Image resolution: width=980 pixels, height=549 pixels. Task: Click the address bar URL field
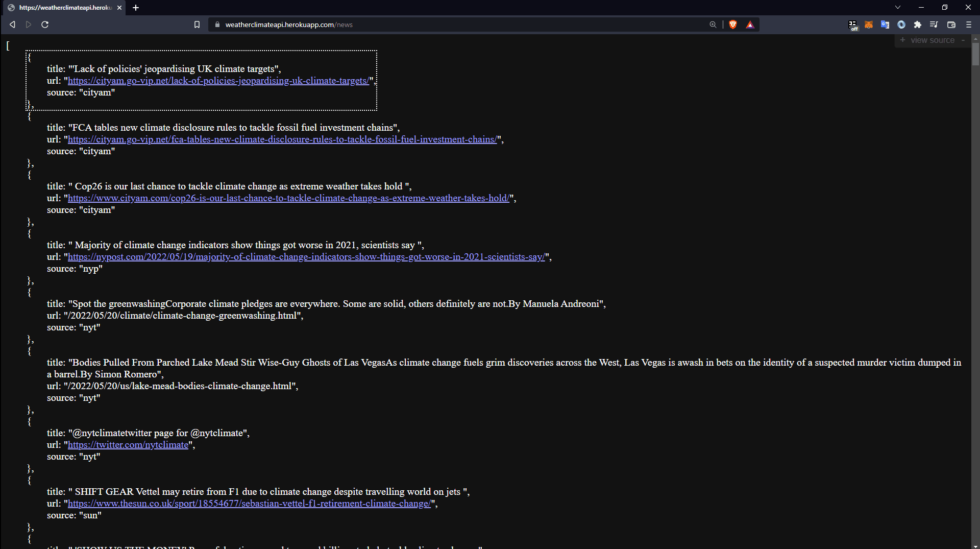pos(459,25)
